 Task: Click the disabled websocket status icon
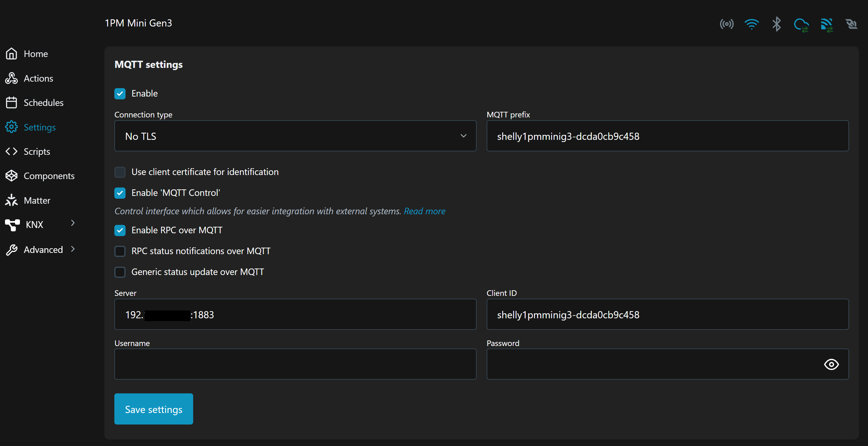pyautogui.click(x=851, y=24)
